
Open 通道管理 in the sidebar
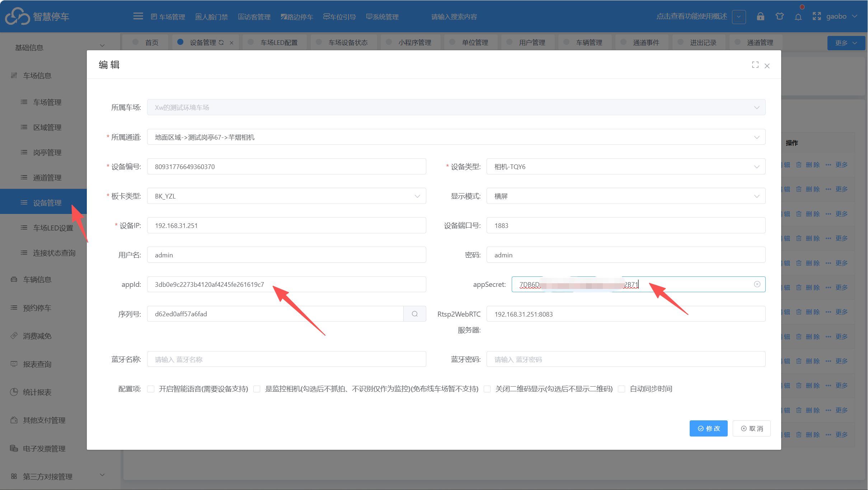pos(47,178)
